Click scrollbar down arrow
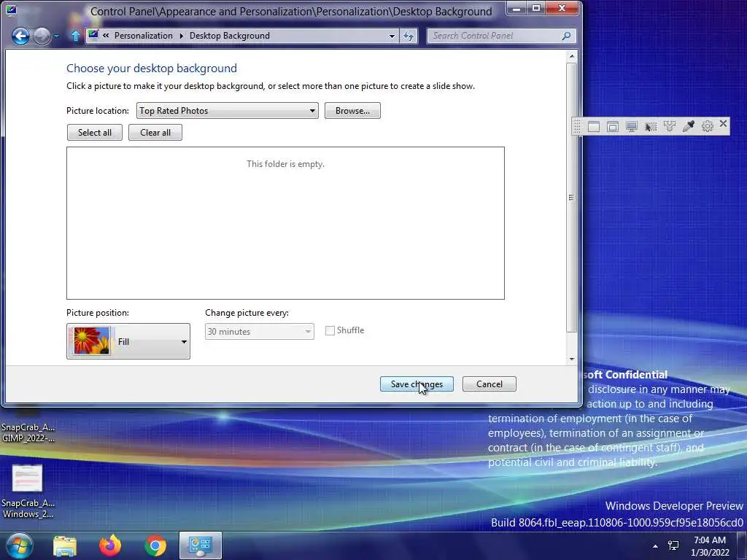The width and height of the screenshot is (747, 560). click(572, 359)
